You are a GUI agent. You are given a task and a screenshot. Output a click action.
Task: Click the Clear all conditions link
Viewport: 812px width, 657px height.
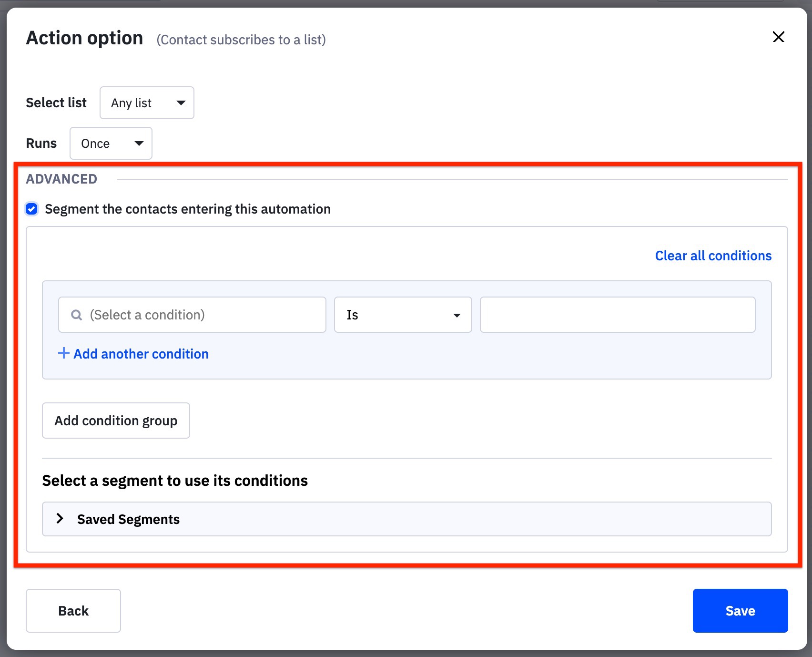pos(713,256)
